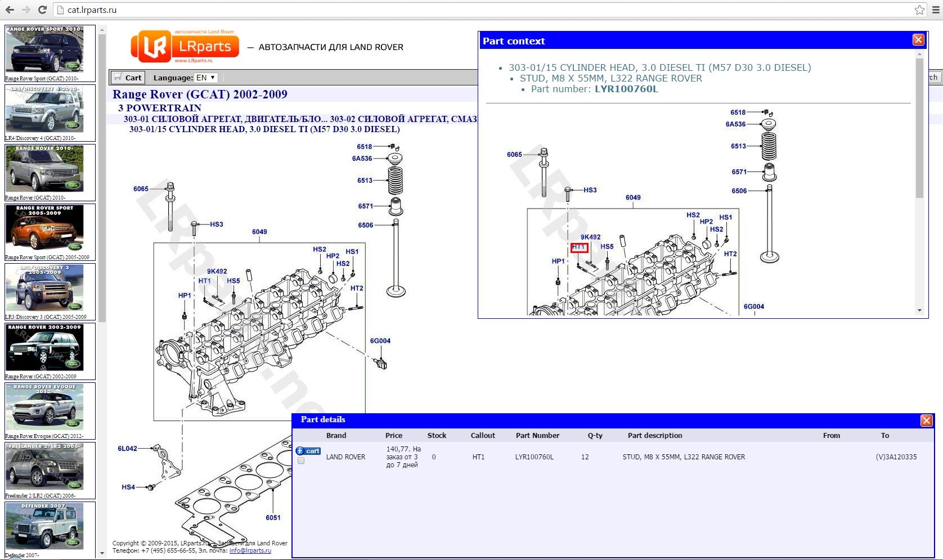
Task: Click (V)3A120335 in the To column
Action: tap(896, 457)
